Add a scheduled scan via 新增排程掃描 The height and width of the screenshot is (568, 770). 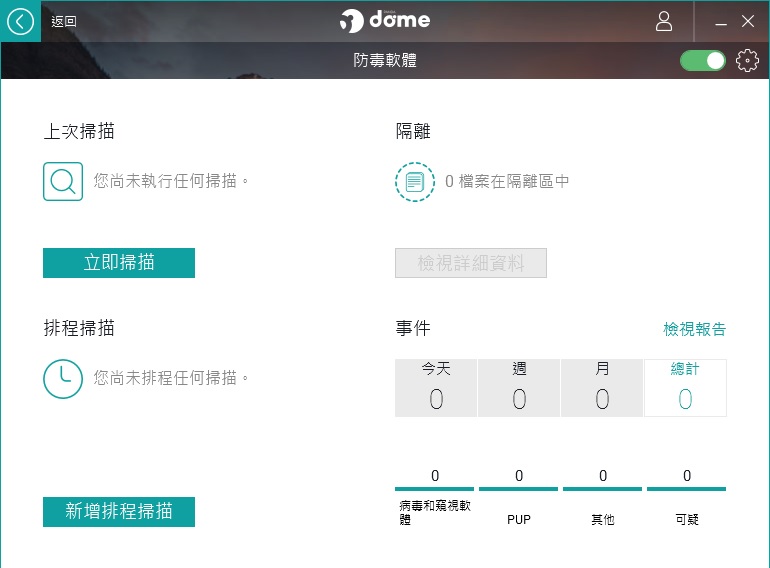coord(119,512)
